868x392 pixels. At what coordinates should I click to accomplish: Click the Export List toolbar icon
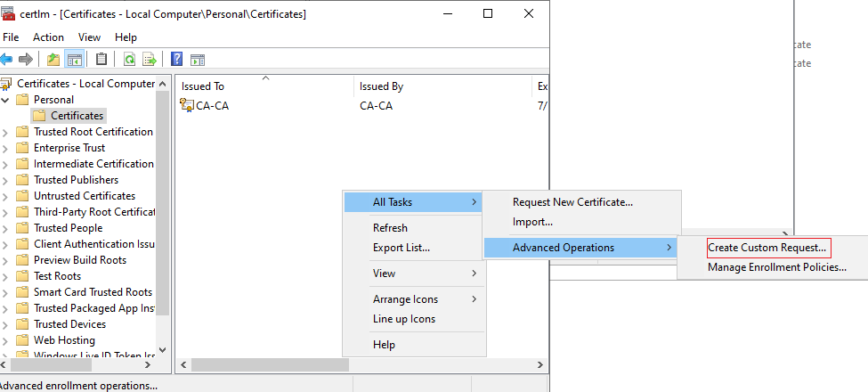click(x=150, y=59)
